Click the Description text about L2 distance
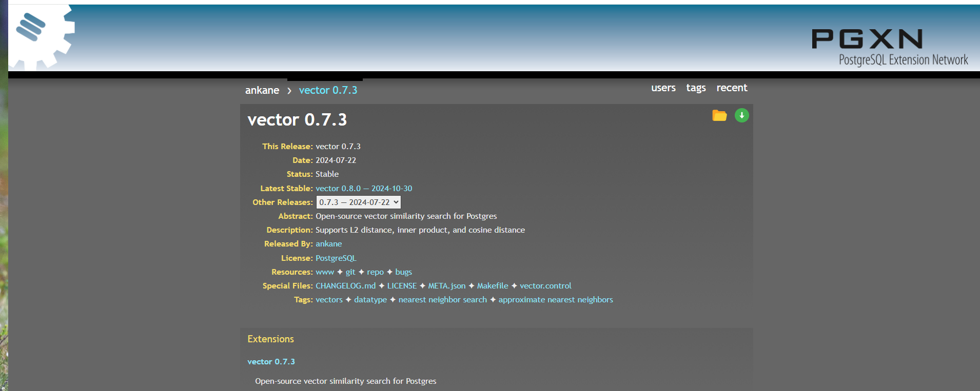980x391 pixels. (x=420, y=230)
